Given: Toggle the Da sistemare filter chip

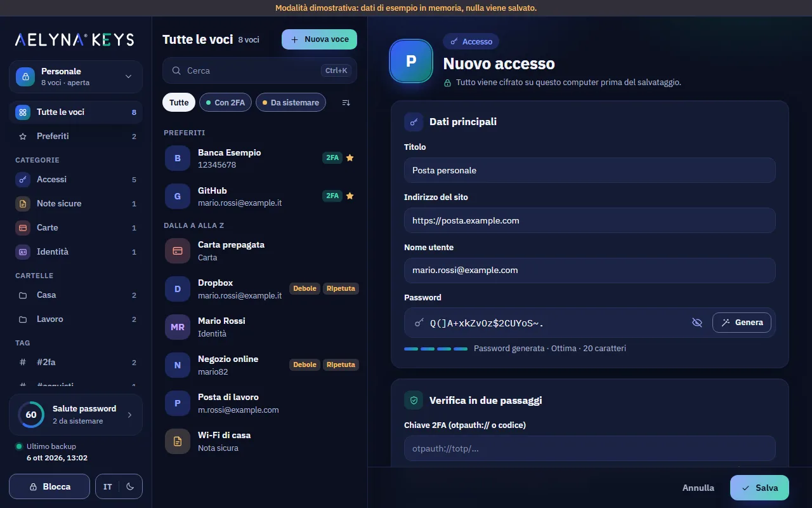Looking at the screenshot, I should click(x=291, y=102).
